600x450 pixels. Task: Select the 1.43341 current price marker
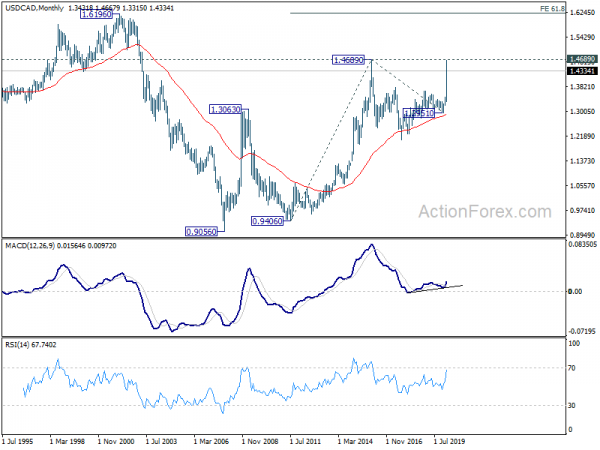582,71
